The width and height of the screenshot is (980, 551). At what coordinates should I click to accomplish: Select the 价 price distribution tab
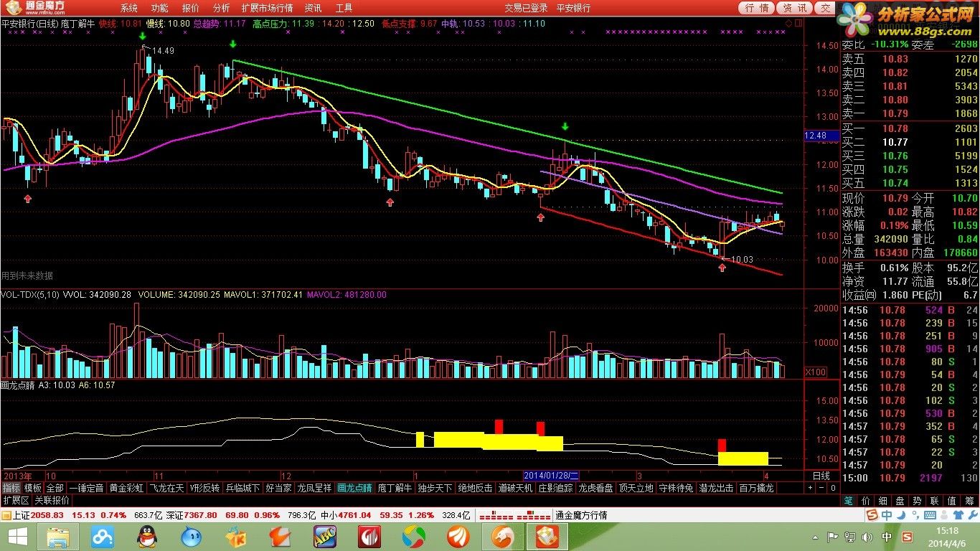(864, 500)
